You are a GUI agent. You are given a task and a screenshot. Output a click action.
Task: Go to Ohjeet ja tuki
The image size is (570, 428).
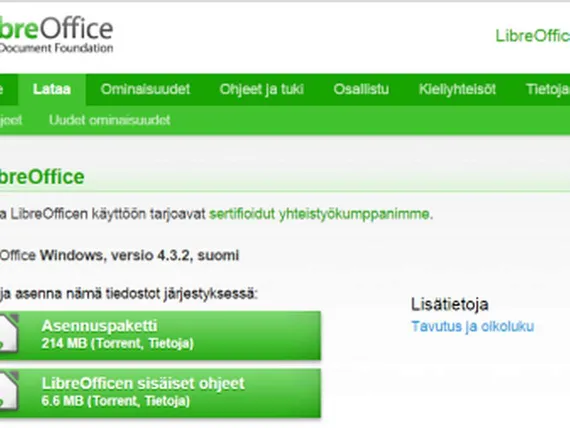click(x=262, y=89)
